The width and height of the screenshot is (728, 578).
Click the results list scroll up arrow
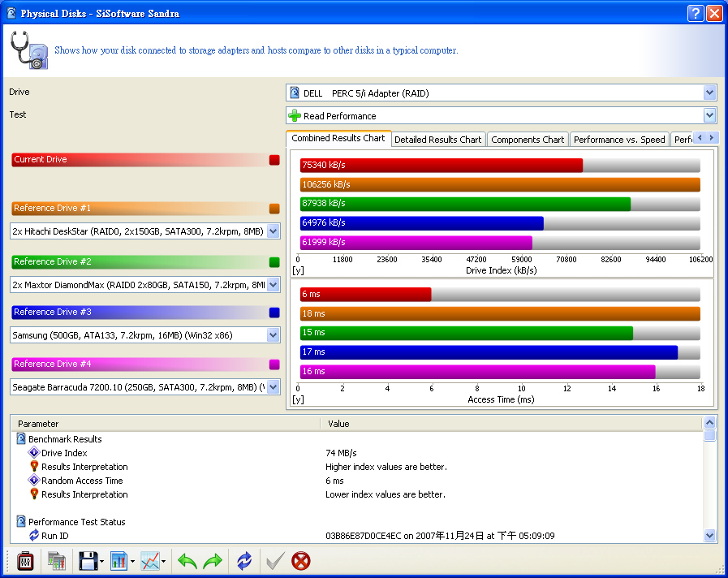click(709, 422)
